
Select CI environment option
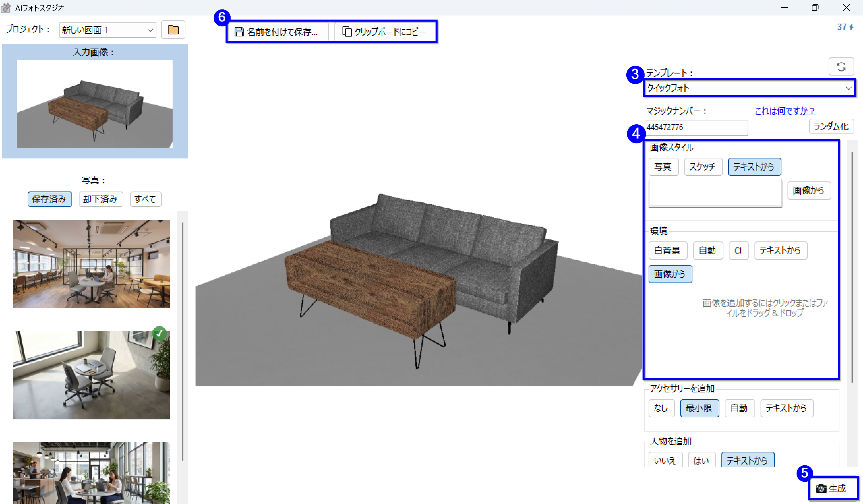(738, 250)
